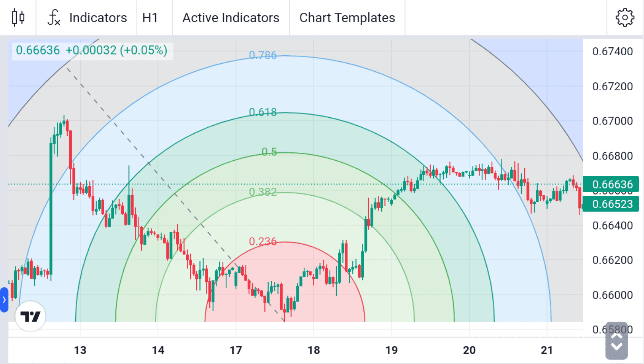
Task: Click date label 21 on time axis
Action: 547,350
